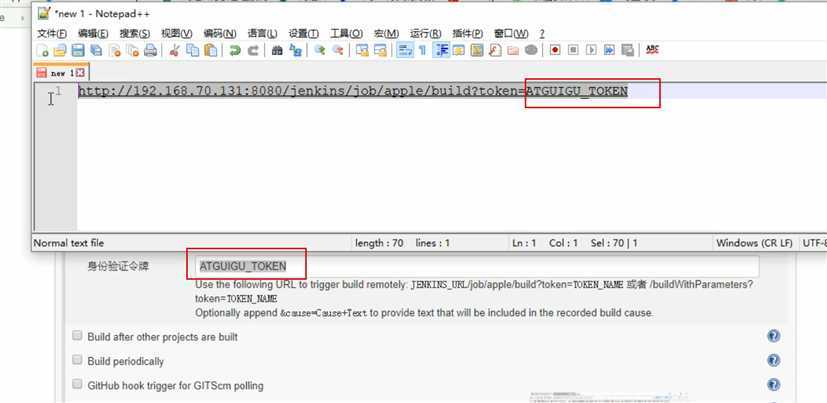Play back the recorded macro

[591, 51]
